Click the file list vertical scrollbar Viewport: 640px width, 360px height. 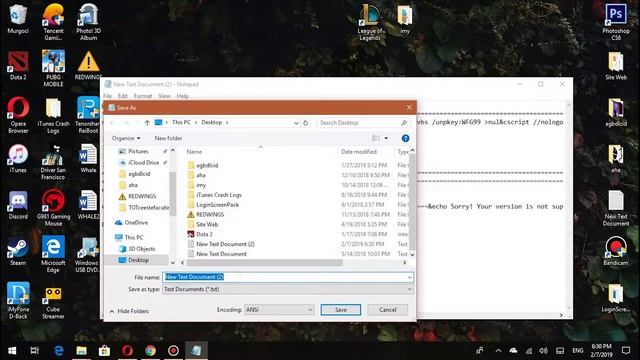click(x=412, y=202)
